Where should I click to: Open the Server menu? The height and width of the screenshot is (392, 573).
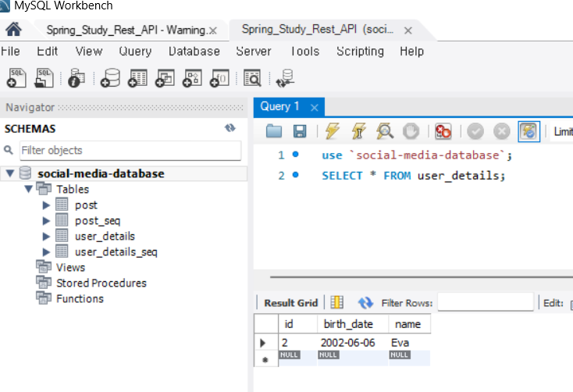tap(254, 52)
